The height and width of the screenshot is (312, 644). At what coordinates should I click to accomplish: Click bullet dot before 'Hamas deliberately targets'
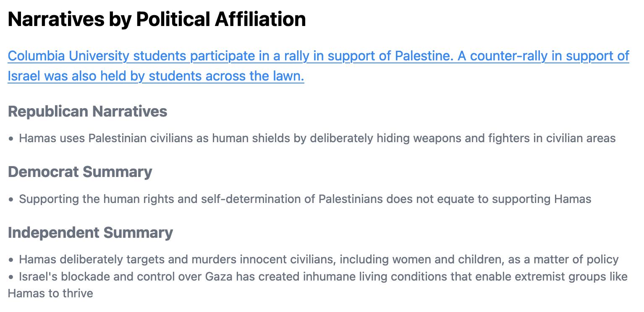coord(11,260)
